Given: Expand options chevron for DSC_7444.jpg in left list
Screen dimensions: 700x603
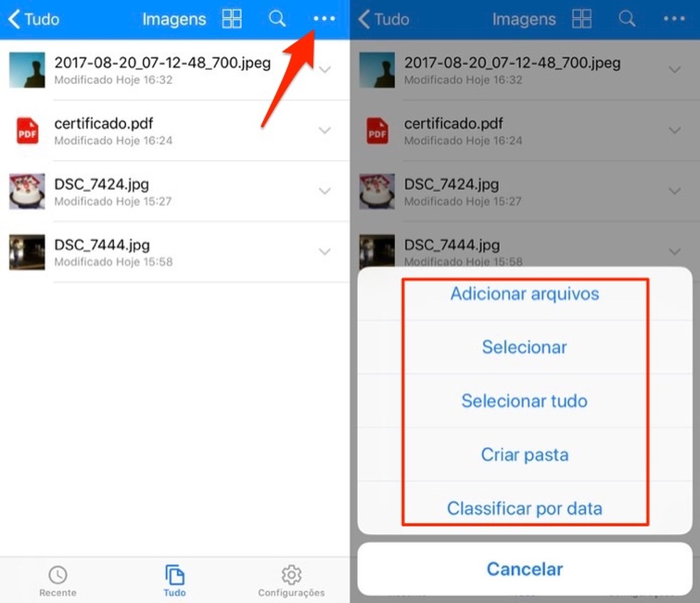Looking at the screenshot, I should [325, 251].
